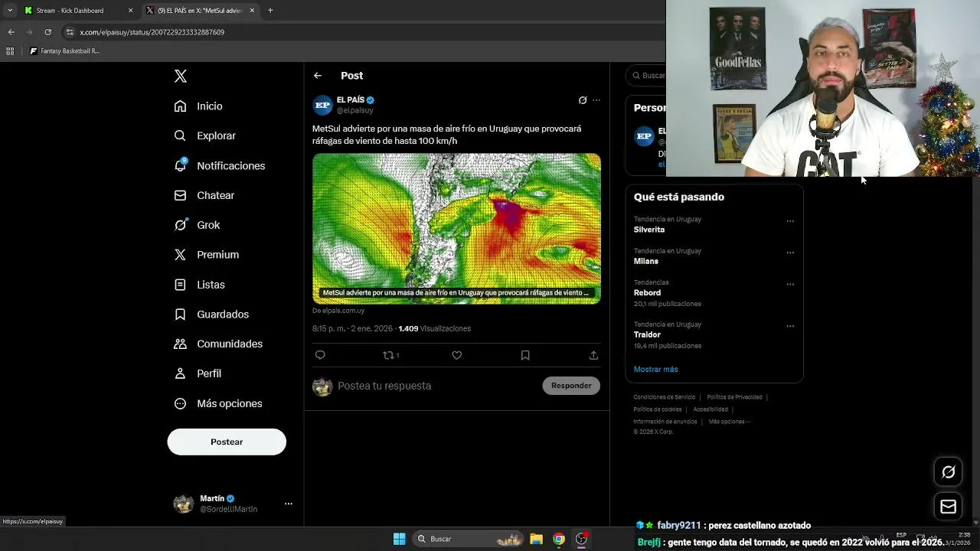
Task: Click the browser back arrow
Action: click(x=11, y=32)
